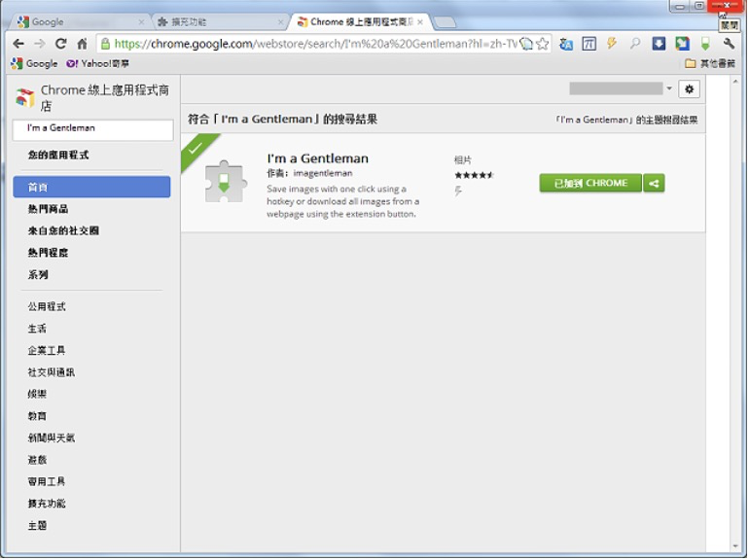Click the lightning bolt extension icon
The height and width of the screenshot is (560, 749).
(612, 44)
